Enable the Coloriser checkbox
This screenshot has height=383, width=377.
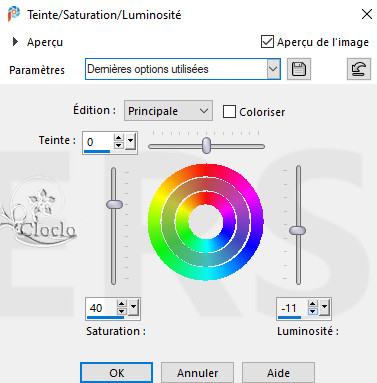[229, 112]
